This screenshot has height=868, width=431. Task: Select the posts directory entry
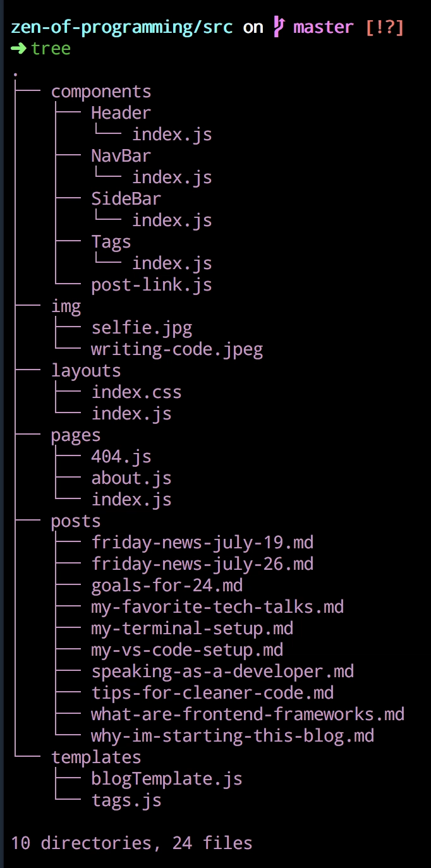coord(76,521)
